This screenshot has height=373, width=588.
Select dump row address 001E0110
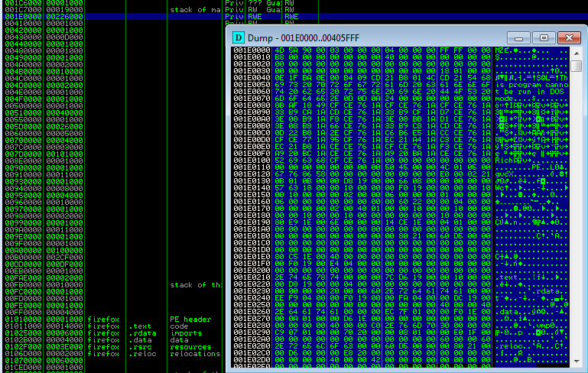tap(252, 167)
